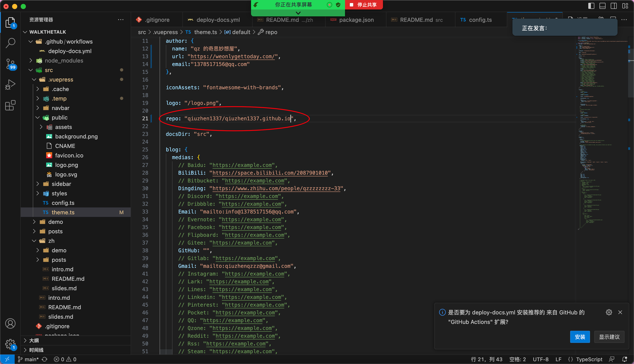
Task: Click theme.ts in the breadcrumb
Action: click(x=205, y=32)
